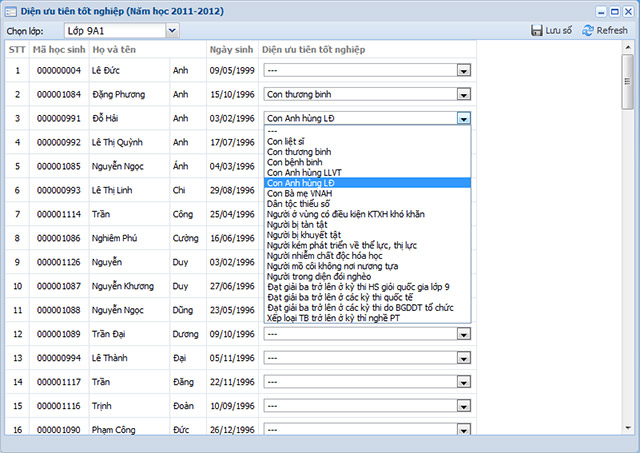The image size is (640, 453).
Task: Open the priority dropdown for Phạm Công Đức
Action: pos(463,429)
